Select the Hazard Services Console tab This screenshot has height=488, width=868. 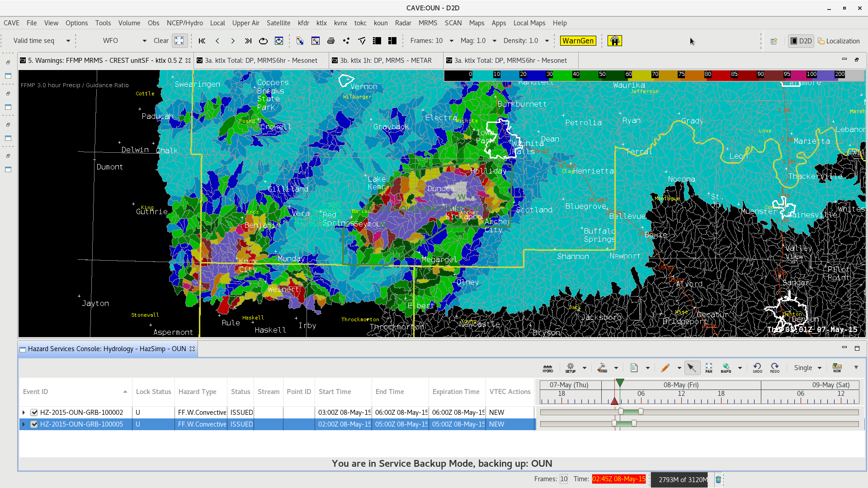pos(108,349)
